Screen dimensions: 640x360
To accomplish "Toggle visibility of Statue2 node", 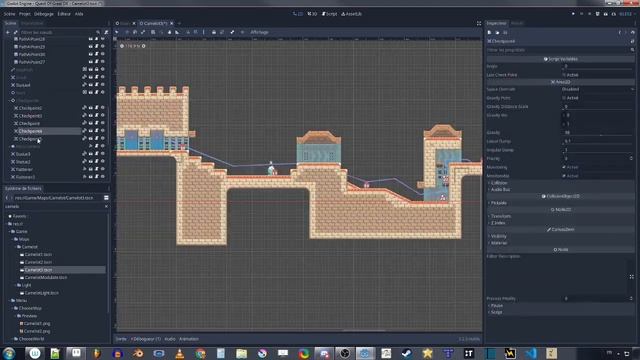I will pos(102,162).
